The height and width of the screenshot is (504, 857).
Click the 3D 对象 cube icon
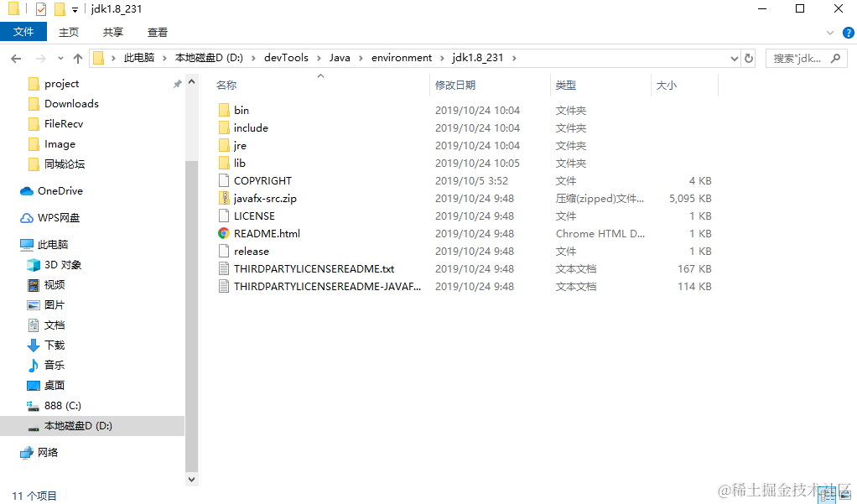34,264
